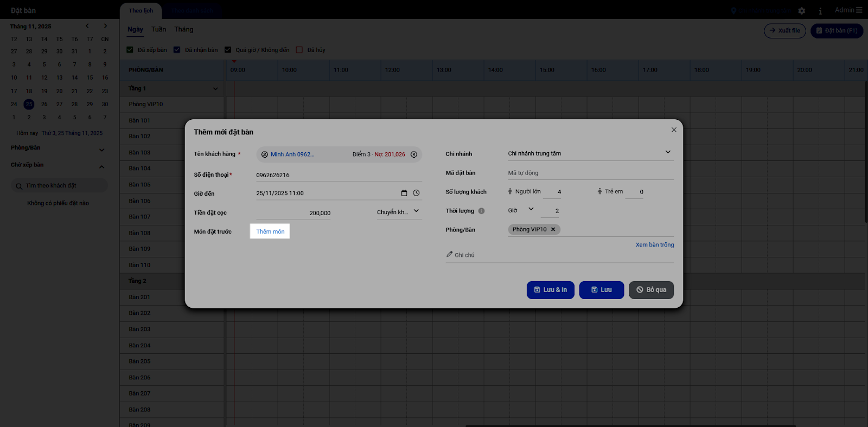Click the Thêm món link
Image resolution: width=868 pixels, height=427 pixels.
270,231
